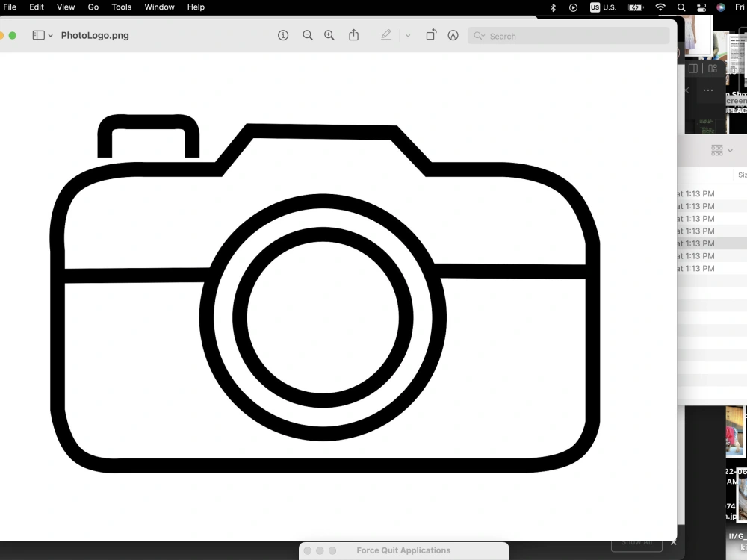This screenshot has width=747, height=560.
Task: Check battery status in menu bar
Action: (x=636, y=7)
